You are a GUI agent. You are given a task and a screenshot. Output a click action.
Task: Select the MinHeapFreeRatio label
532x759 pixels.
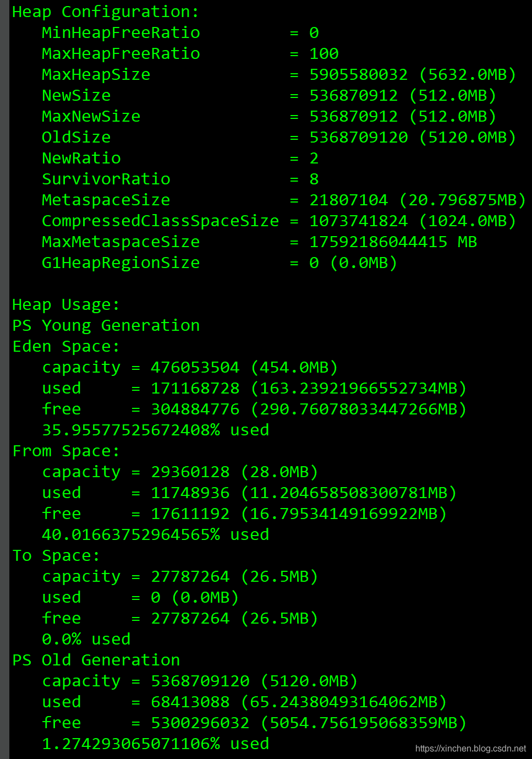point(120,32)
